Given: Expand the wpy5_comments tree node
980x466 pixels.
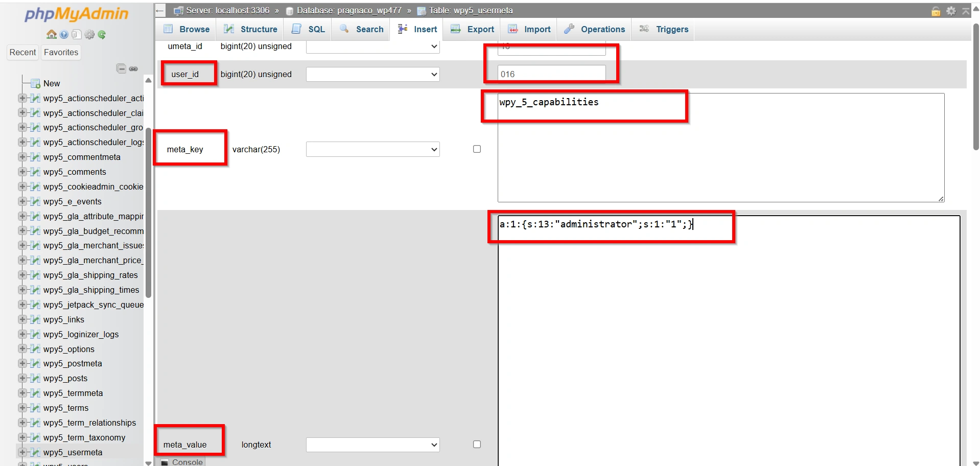Looking at the screenshot, I should coord(22,172).
